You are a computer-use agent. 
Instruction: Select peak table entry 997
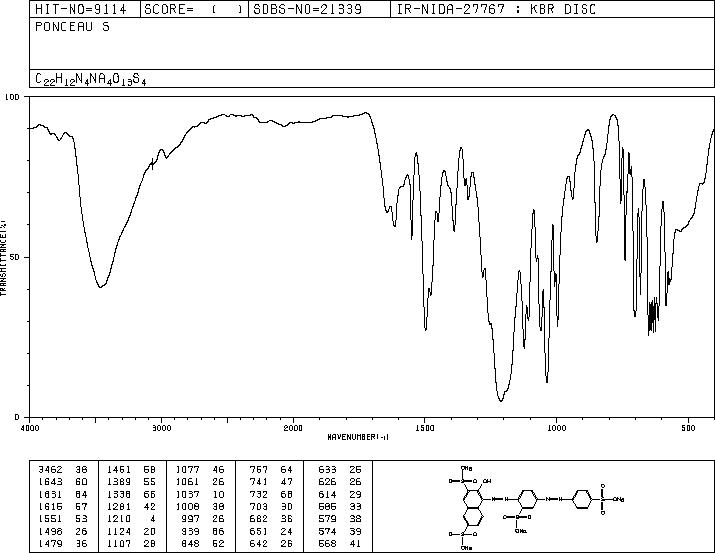pyautogui.click(x=190, y=519)
